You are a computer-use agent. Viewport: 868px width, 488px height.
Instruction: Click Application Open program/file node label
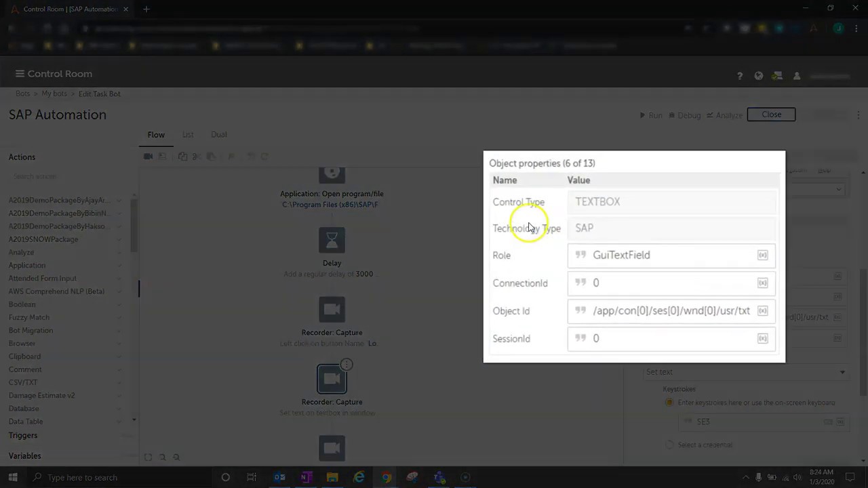click(332, 194)
